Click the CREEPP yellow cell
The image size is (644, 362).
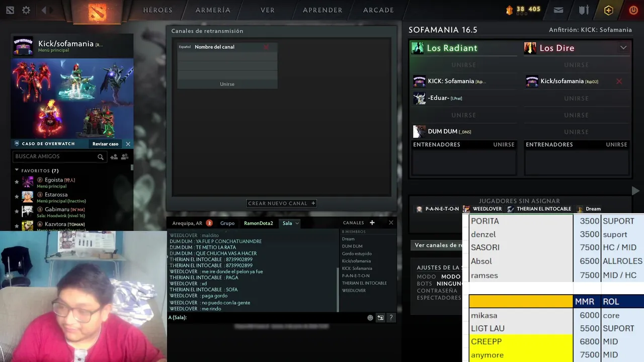pos(521,342)
